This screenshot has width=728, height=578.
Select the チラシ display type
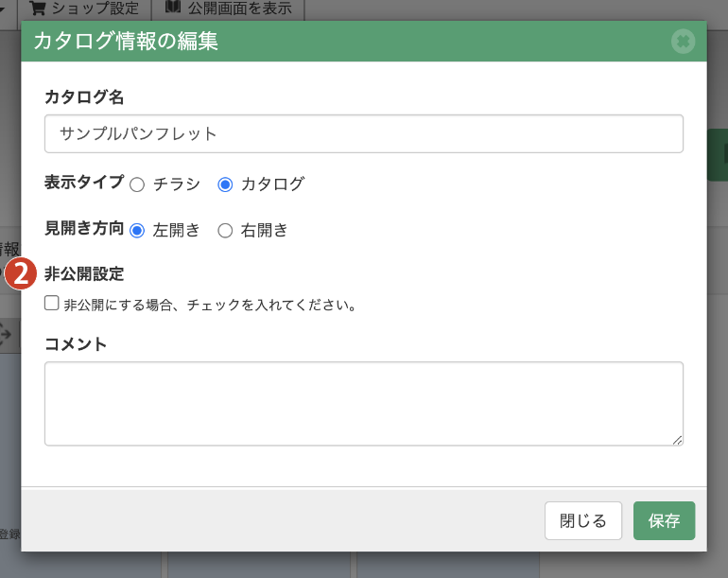coord(137,184)
